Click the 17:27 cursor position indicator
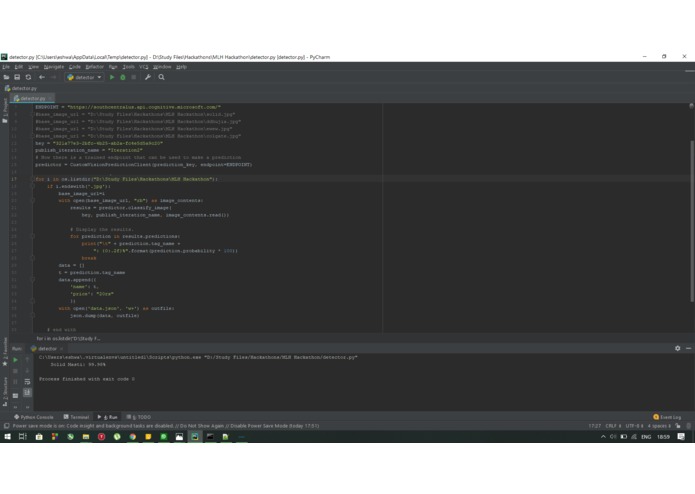 (595, 426)
